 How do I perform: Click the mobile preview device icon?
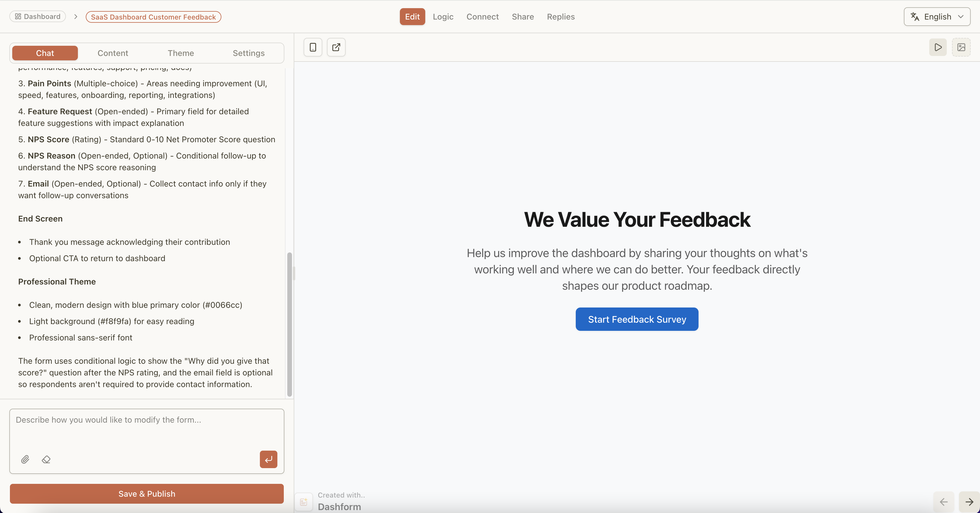pos(313,47)
